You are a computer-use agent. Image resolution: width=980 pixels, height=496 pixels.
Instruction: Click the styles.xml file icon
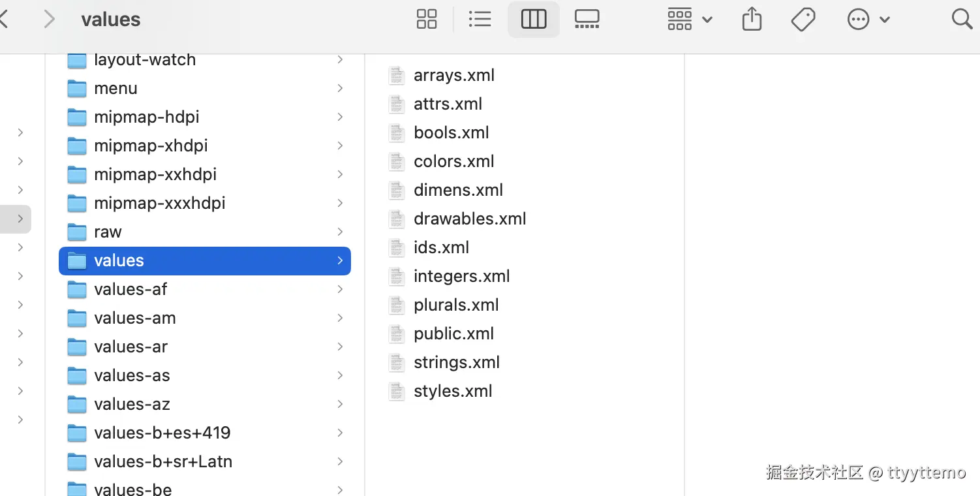coord(397,391)
